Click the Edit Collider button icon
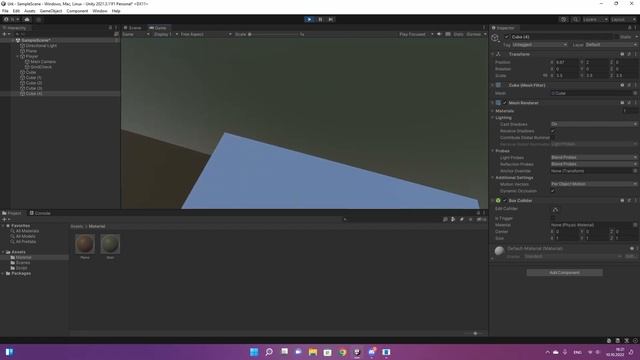Image resolution: width=640 pixels, height=360 pixels. 555,209
